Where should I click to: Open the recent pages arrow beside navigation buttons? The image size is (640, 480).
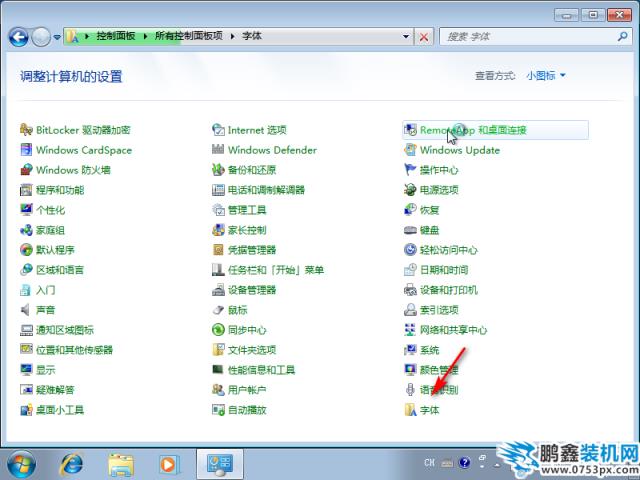pyautogui.click(x=57, y=37)
